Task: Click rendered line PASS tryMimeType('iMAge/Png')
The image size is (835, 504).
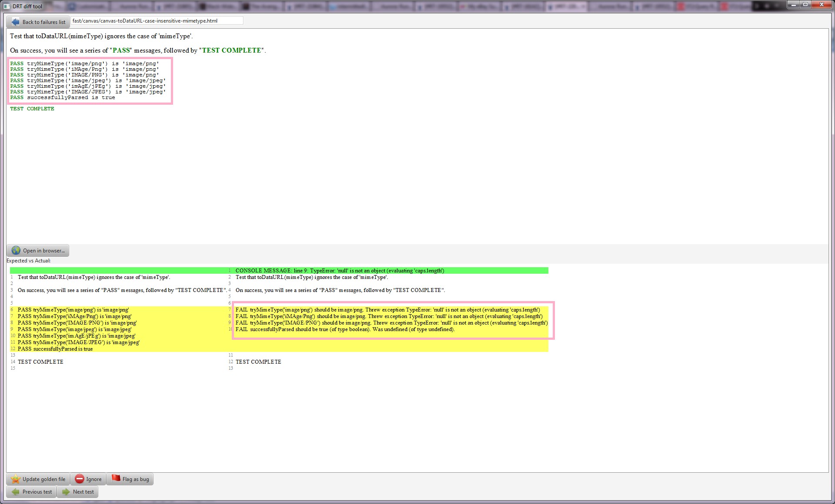Action: pyautogui.click(x=84, y=69)
